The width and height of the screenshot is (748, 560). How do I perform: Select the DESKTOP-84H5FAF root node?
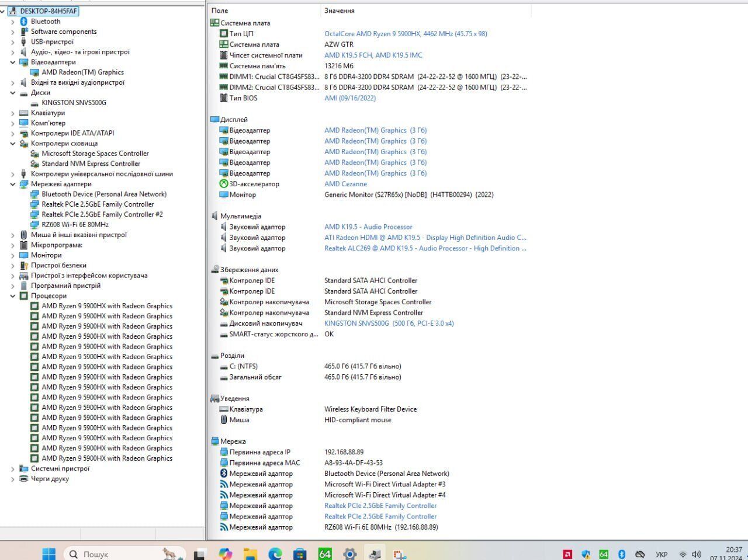click(x=48, y=11)
